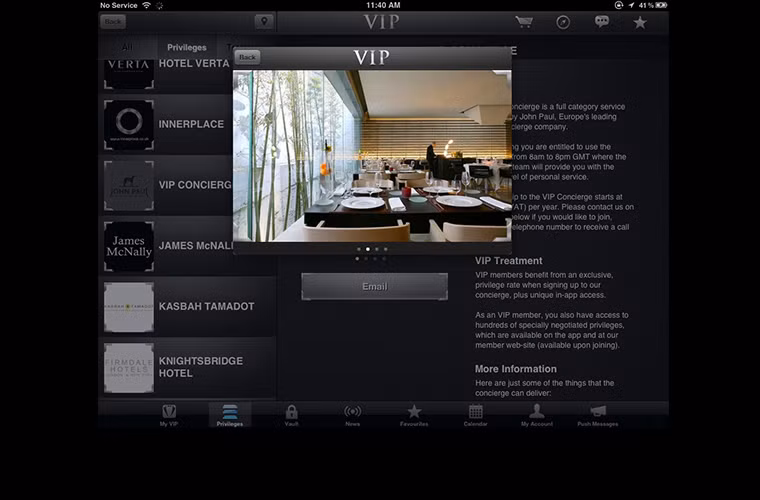760x500 pixels.
Task: Tap the Wi-Fi status icon
Action: pos(146,5)
